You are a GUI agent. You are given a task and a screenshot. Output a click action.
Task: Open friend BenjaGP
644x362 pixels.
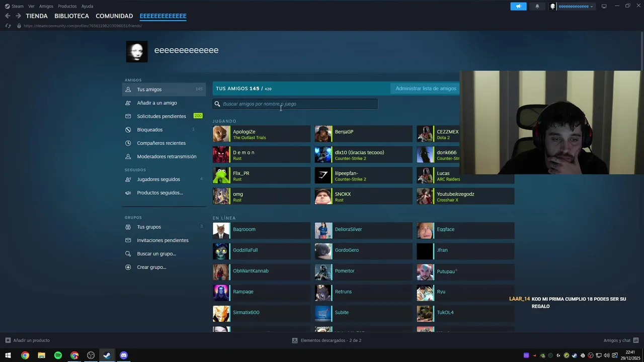(x=364, y=134)
